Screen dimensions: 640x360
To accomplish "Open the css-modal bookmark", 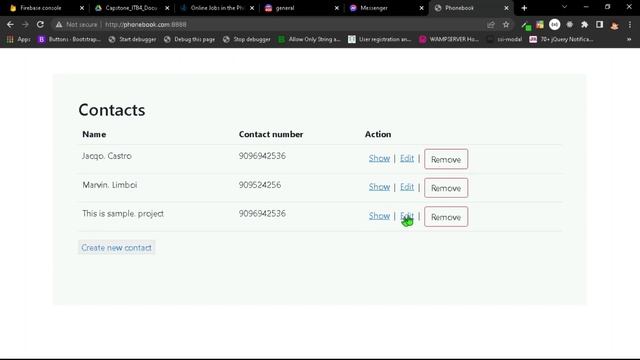I will [x=504, y=40].
